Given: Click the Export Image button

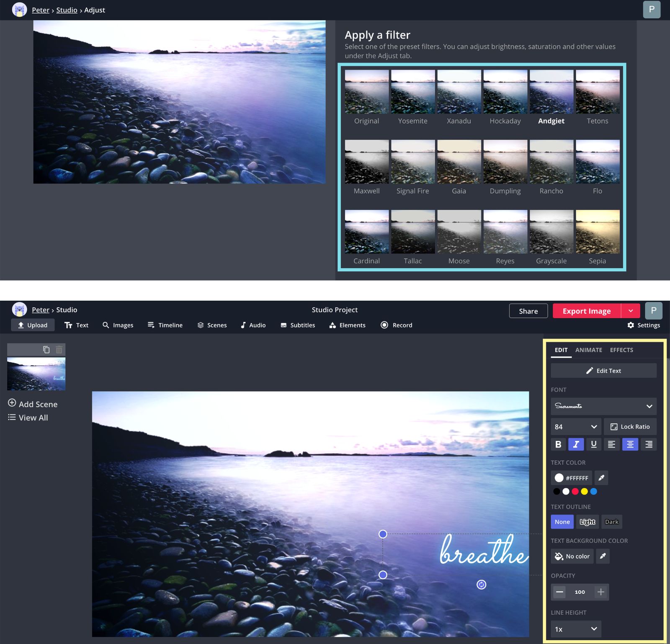Looking at the screenshot, I should click(585, 311).
